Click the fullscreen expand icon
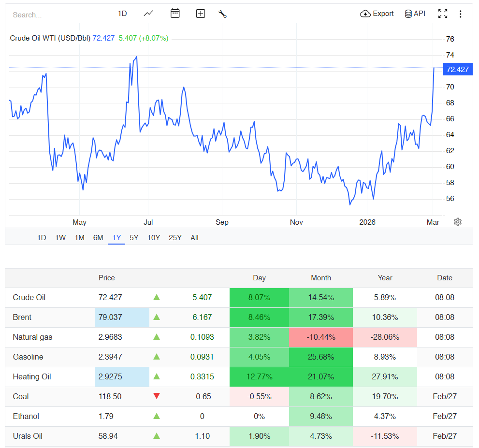Viewport: 479px width, 448px height. [x=442, y=14]
